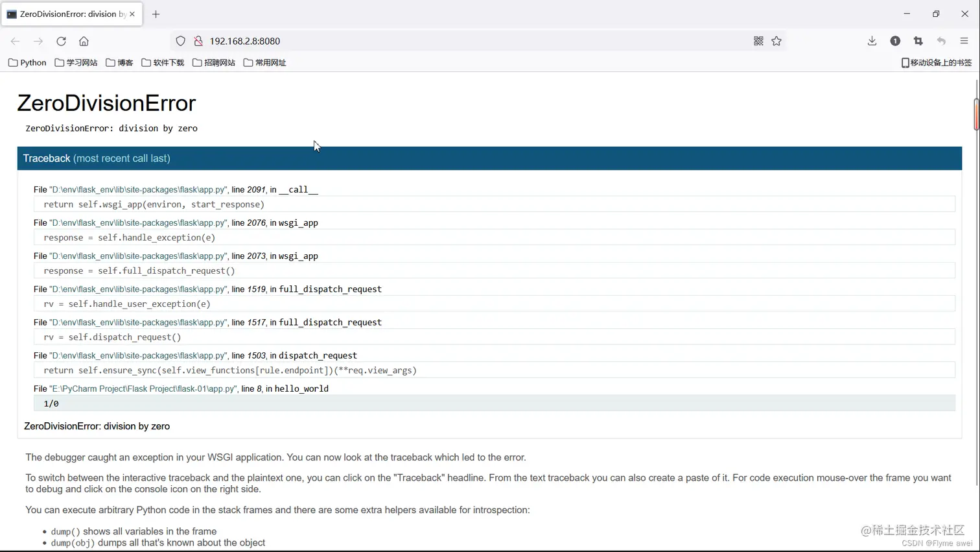This screenshot has height=552, width=980.
Task: Click code line 'rv = self.dispatch_request()'
Action: (x=494, y=337)
